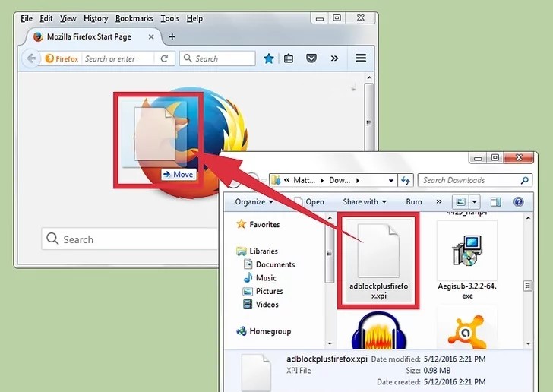Select Homegroup in navigation pane
553x392 pixels.
pos(264,331)
